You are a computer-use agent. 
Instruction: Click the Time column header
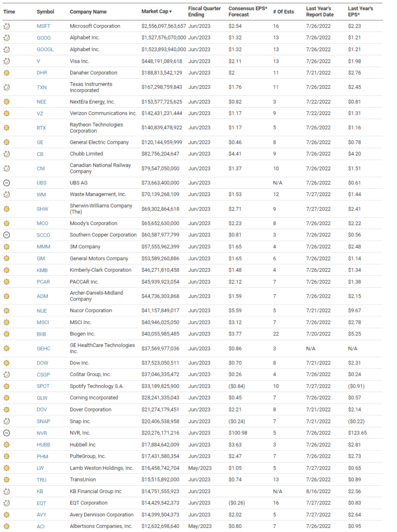pyautogui.click(x=9, y=11)
